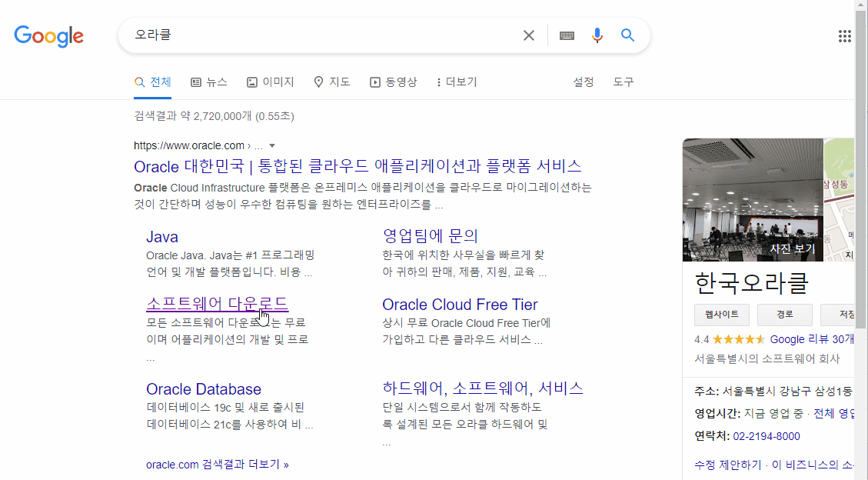Image resolution: width=868 pixels, height=480 pixels.
Task: Open Google 리뷰 30개 link
Action: click(x=812, y=339)
